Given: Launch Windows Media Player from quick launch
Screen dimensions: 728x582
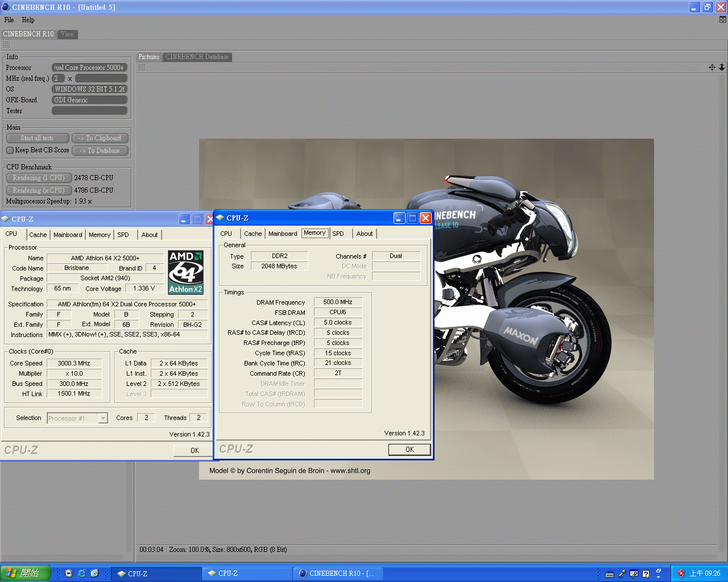Looking at the screenshot, I should pyautogui.click(x=69, y=573).
